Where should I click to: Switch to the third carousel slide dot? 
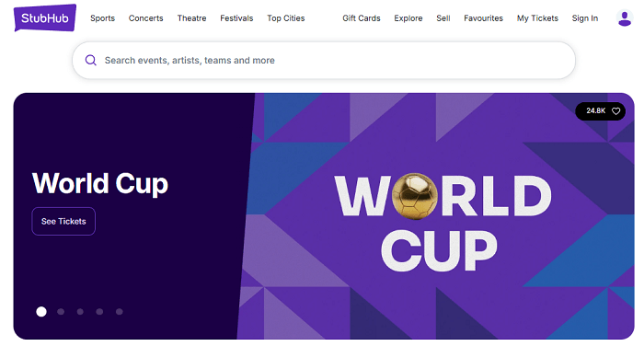80,311
